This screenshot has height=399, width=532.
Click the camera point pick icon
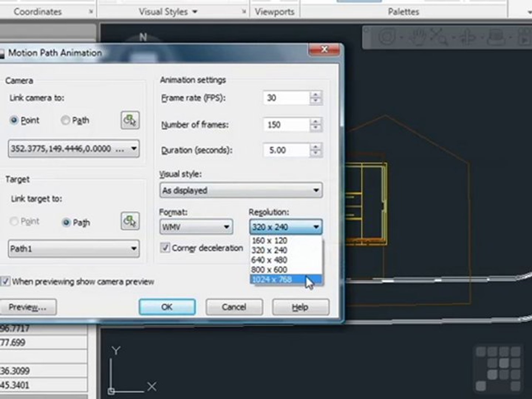[x=130, y=120]
